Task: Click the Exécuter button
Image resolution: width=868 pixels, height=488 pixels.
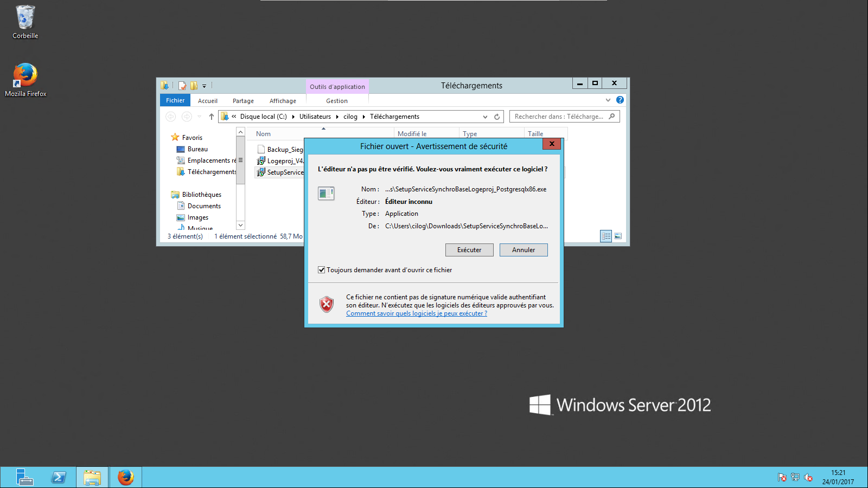Action: [469, 250]
